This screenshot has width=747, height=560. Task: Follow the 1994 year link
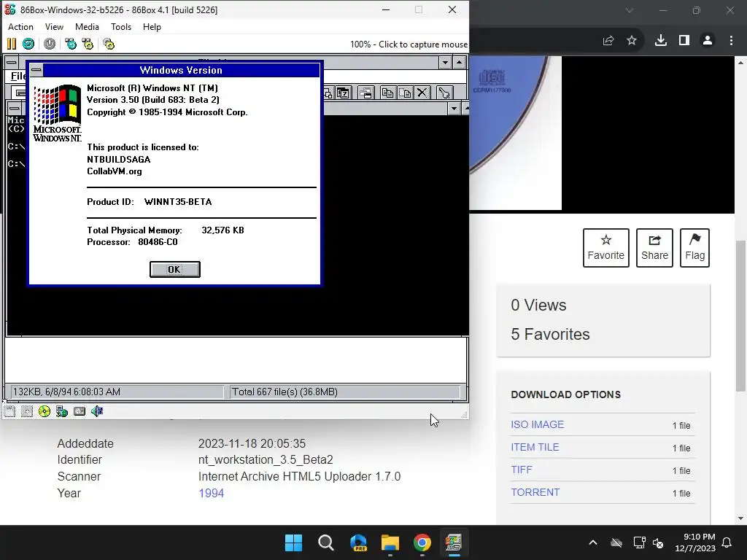(x=211, y=494)
